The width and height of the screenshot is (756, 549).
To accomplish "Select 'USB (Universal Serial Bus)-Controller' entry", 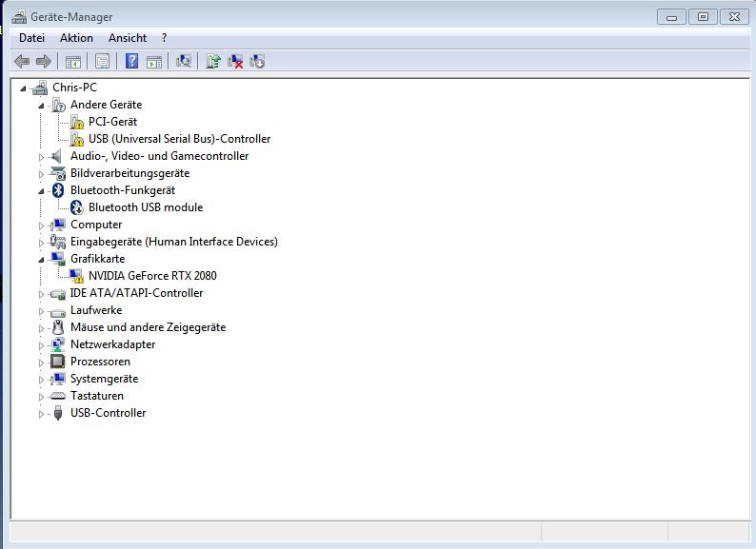I will tap(179, 139).
